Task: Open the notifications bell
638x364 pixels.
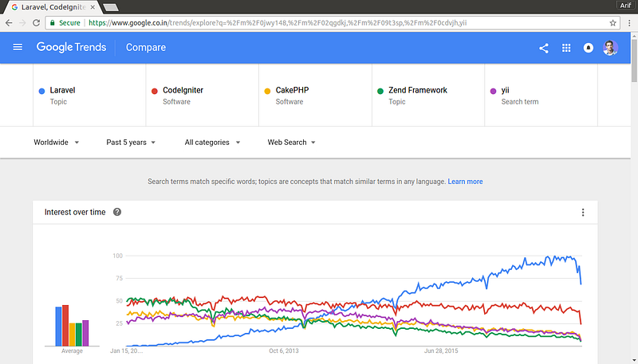Action: [589, 48]
